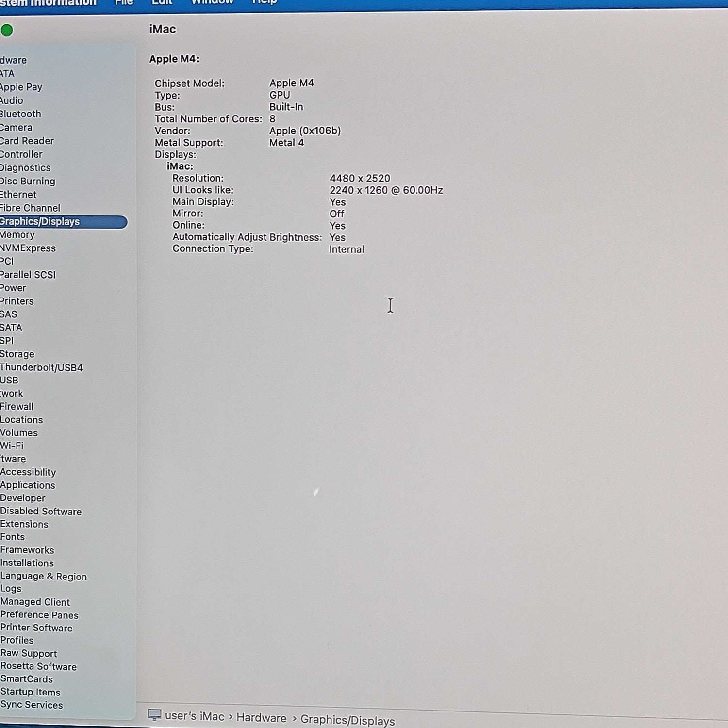Viewport: 728px width, 728px height.
Task: Click Graphics/Displays in the path bar
Action: click(347, 720)
